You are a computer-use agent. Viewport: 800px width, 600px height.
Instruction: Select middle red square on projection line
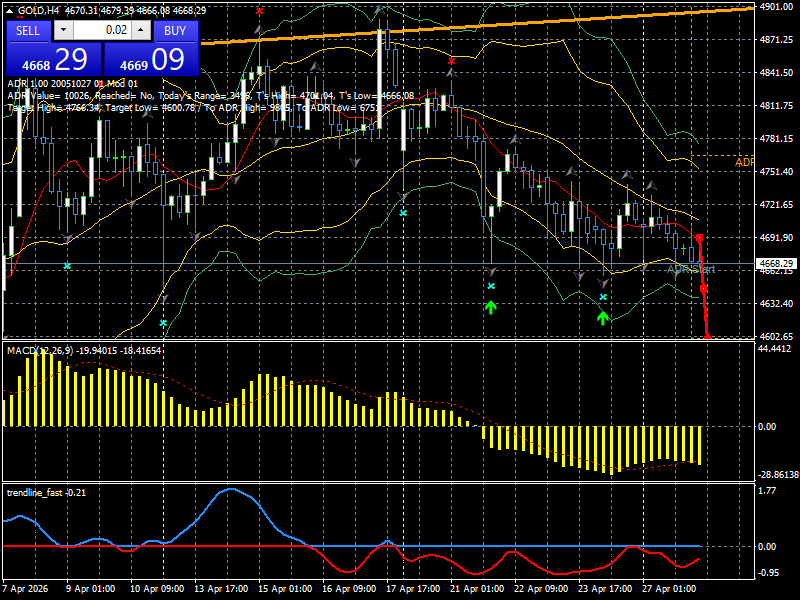(703, 289)
